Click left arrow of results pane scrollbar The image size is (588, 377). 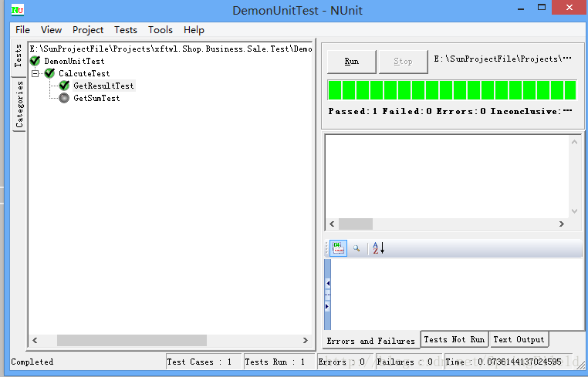click(332, 224)
